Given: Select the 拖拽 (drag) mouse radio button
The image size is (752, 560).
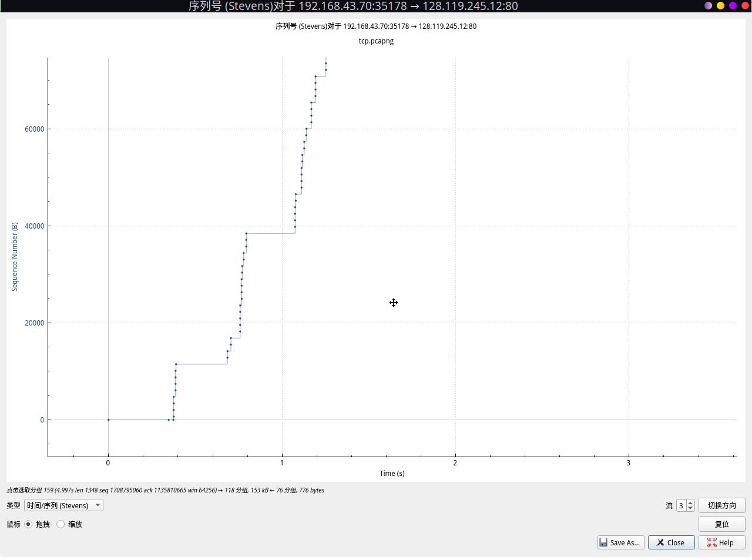Looking at the screenshot, I should click(28, 524).
